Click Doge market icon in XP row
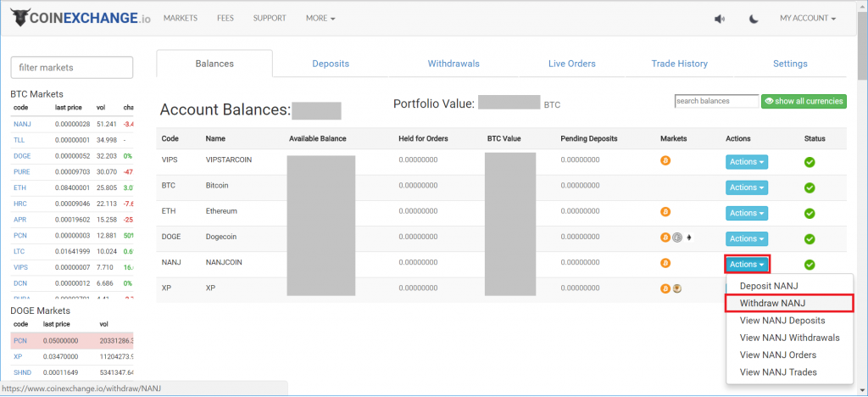The image size is (868, 397). coord(677,288)
